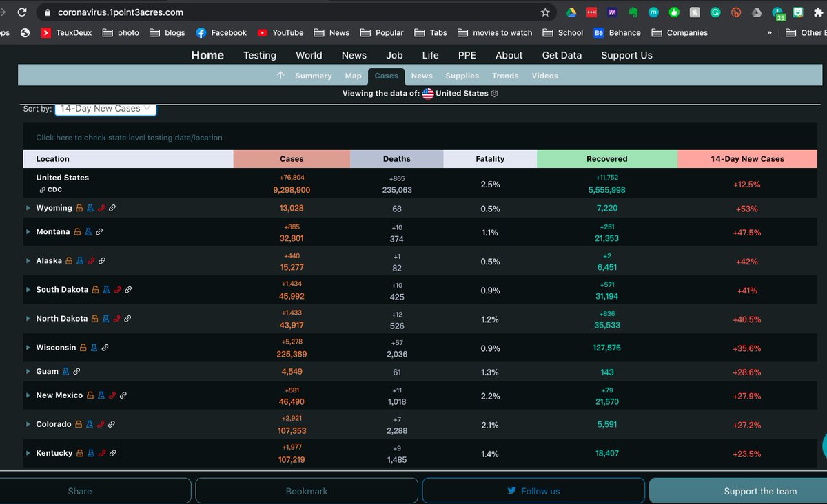
Task: Click the 14-Day New Cases column header
Action: click(747, 159)
